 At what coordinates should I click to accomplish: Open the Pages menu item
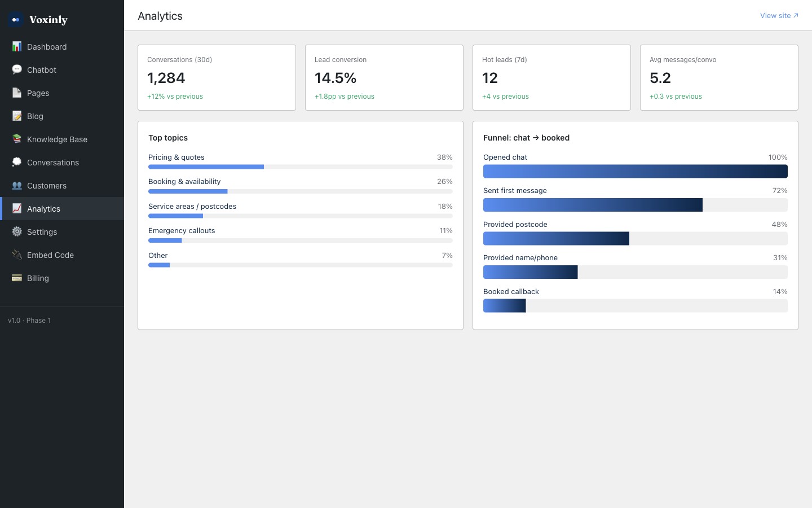[62, 93]
